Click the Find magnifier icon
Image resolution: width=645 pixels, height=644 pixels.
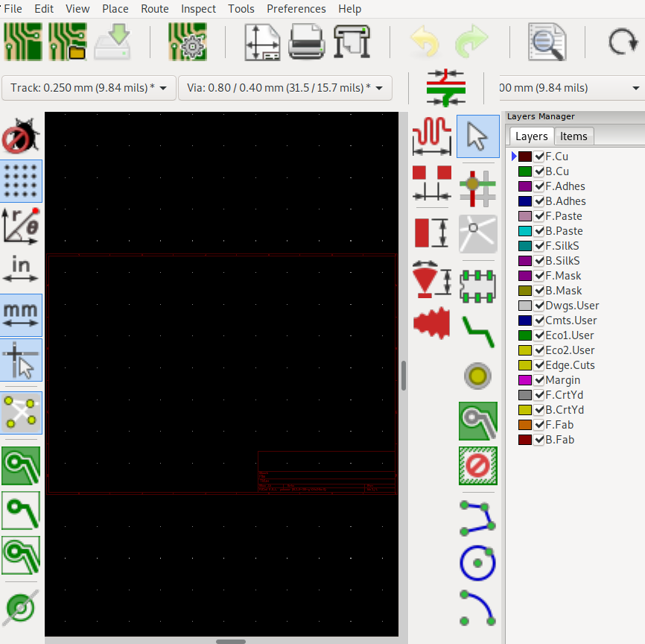click(x=547, y=42)
